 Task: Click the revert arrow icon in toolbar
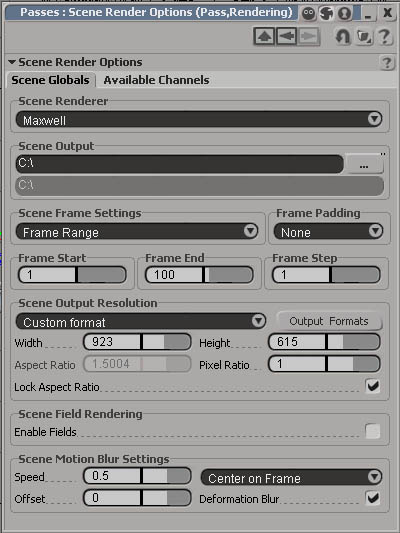(343, 36)
